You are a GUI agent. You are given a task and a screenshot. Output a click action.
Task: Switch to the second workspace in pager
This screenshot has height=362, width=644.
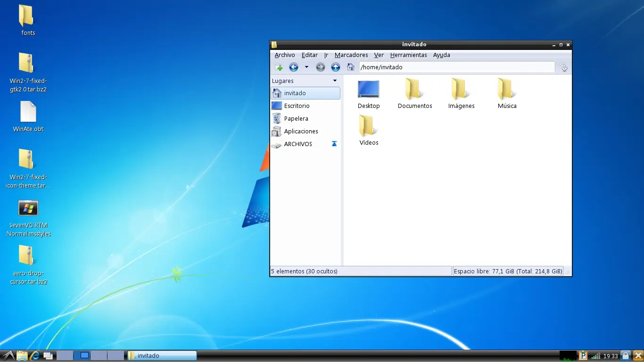pos(82,356)
